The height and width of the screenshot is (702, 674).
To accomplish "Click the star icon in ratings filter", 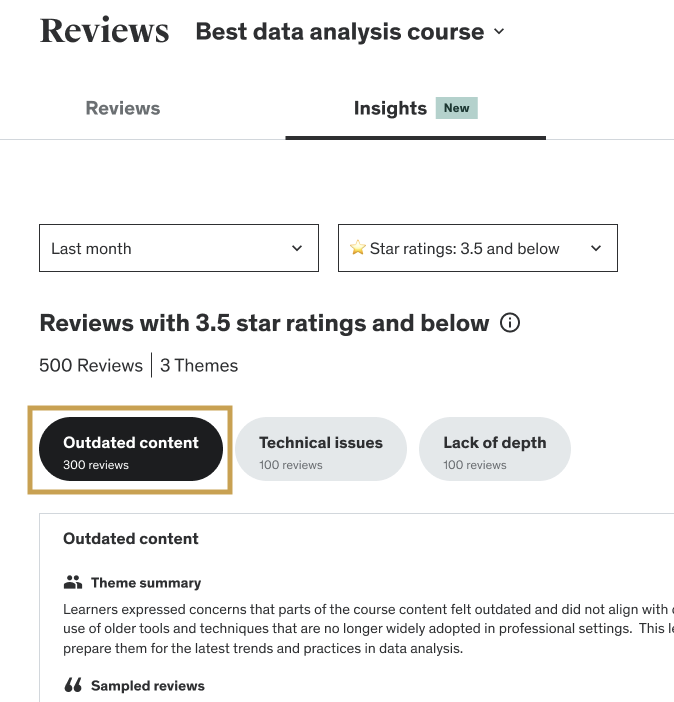I will [357, 249].
